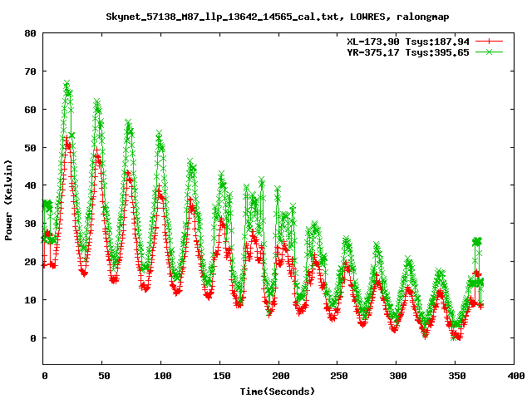Click the red XL legend line sample

point(489,42)
